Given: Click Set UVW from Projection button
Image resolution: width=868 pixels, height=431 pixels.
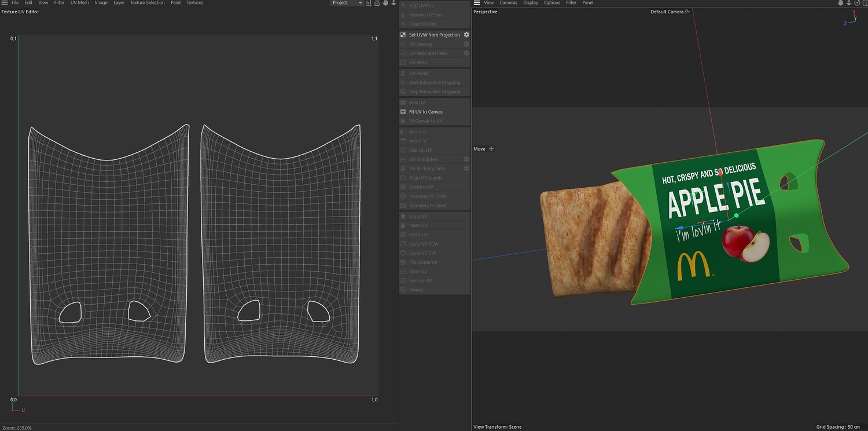Looking at the screenshot, I should (435, 35).
